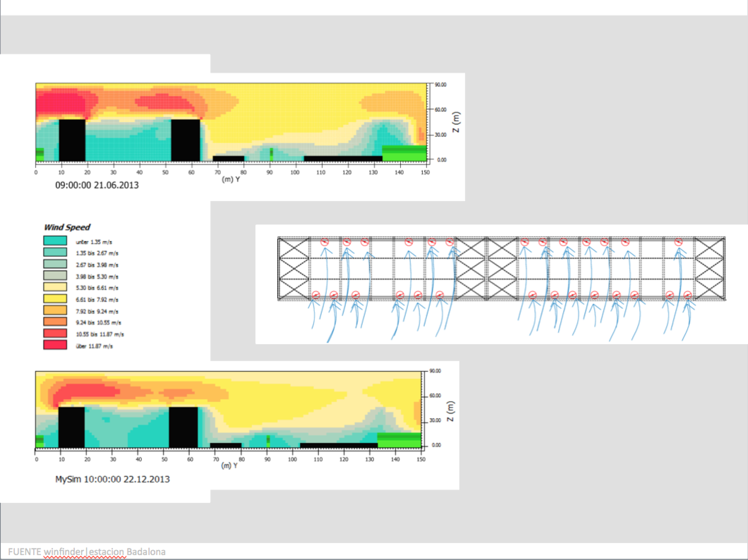
Task: Click the '10.55 bis 11.87 m/s' legend label
Action: pyautogui.click(x=100, y=334)
